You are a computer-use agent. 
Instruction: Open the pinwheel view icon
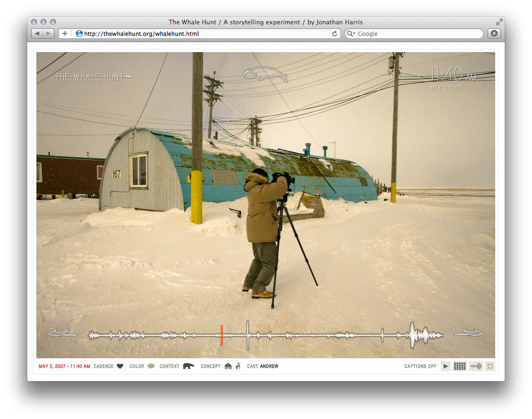[490, 366]
